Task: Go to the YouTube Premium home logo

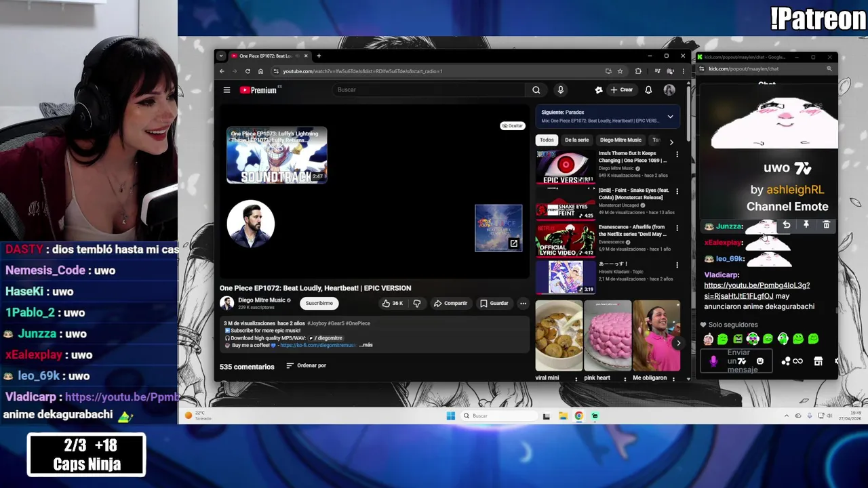Action: click(x=258, y=89)
